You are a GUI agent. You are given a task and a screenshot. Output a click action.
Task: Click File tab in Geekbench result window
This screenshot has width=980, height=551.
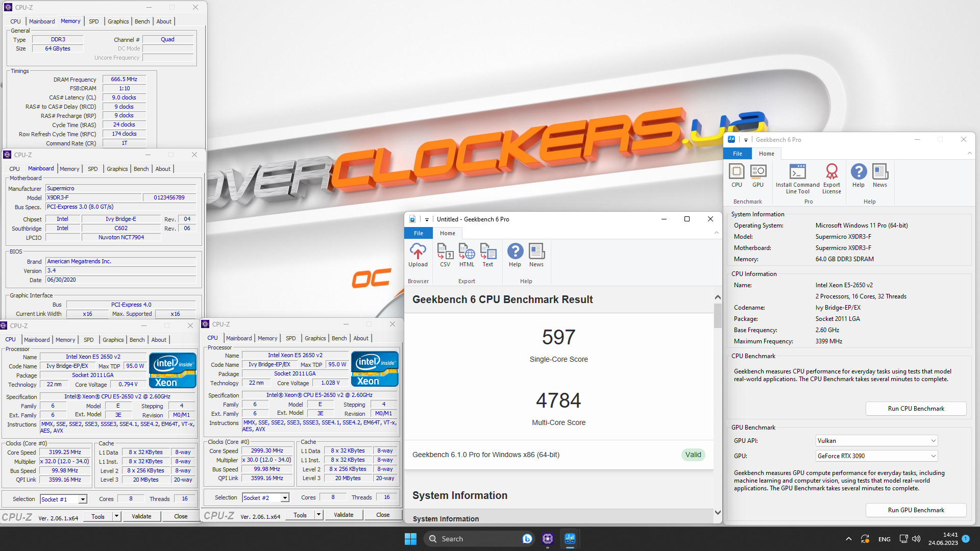click(x=419, y=233)
